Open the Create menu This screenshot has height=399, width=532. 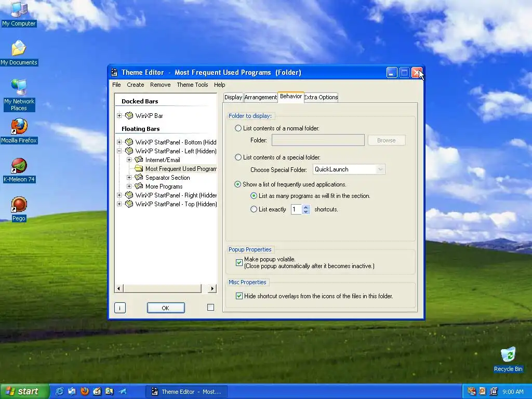point(136,85)
